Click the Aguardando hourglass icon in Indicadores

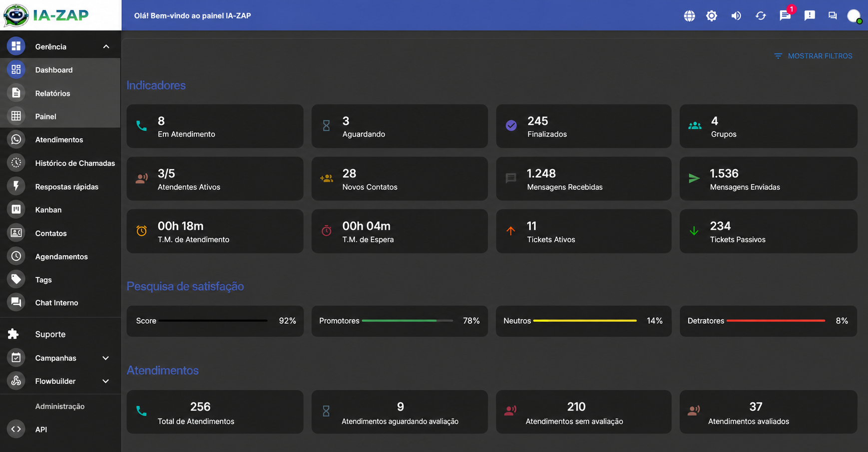[x=326, y=126]
